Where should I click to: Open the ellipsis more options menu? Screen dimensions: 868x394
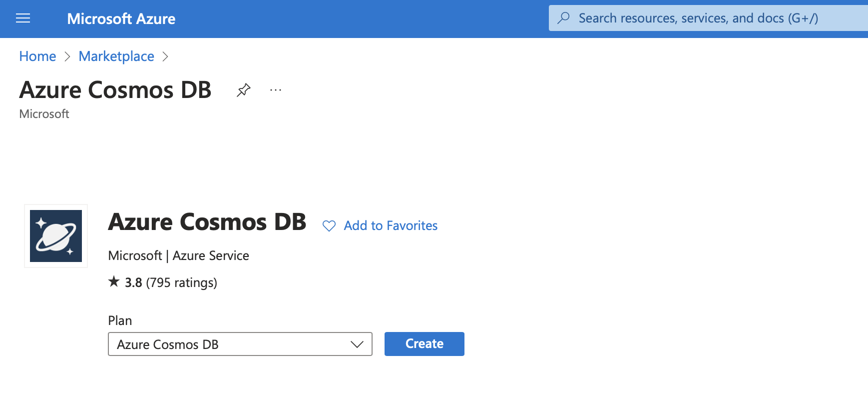(276, 90)
